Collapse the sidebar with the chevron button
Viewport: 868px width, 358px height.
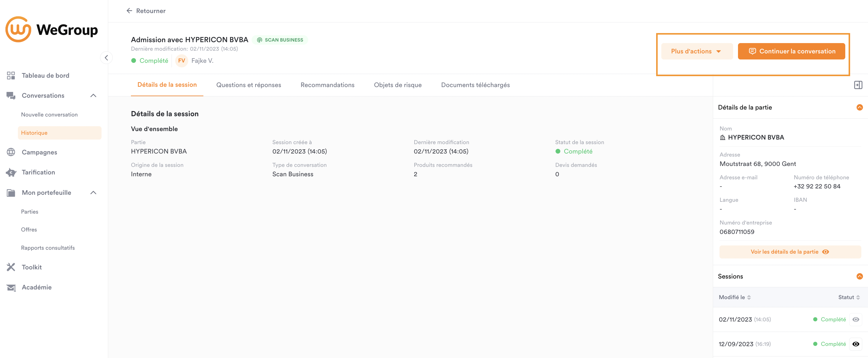(106, 58)
